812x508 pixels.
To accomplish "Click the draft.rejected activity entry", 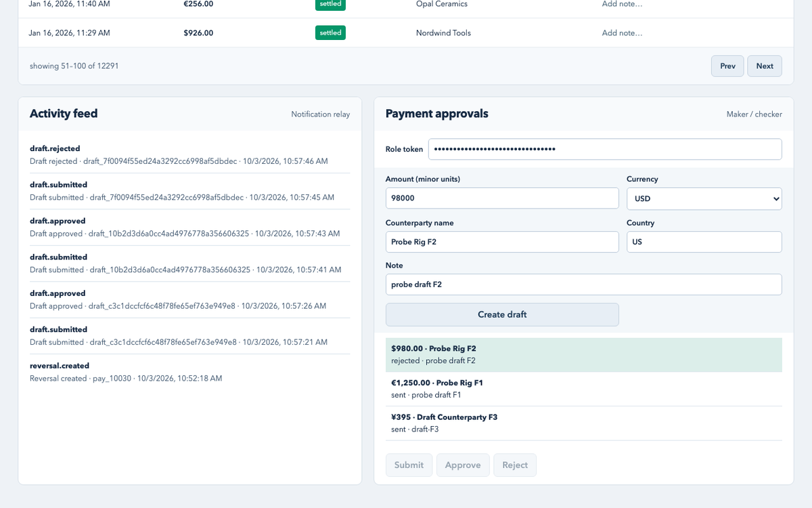I will coord(189,154).
